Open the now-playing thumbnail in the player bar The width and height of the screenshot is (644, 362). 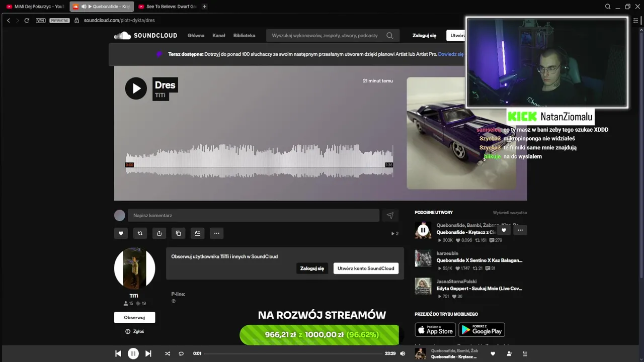(421, 353)
